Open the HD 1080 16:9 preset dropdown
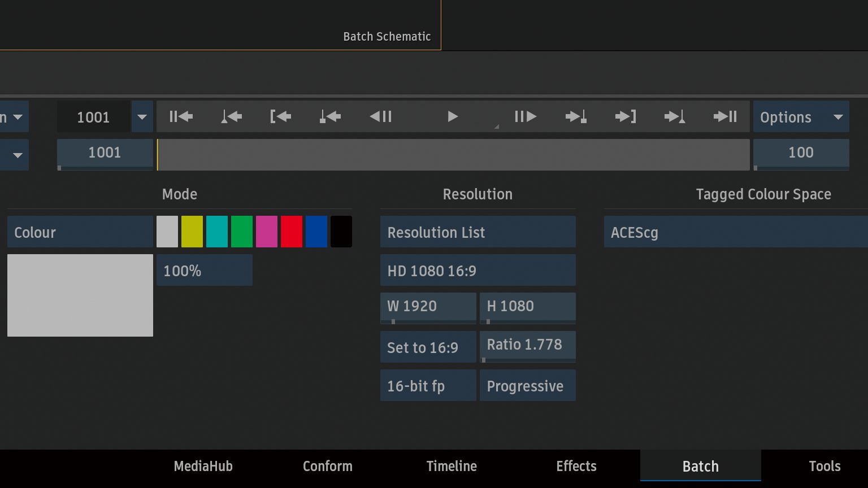This screenshot has width=868, height=488. tap(478, 270)
